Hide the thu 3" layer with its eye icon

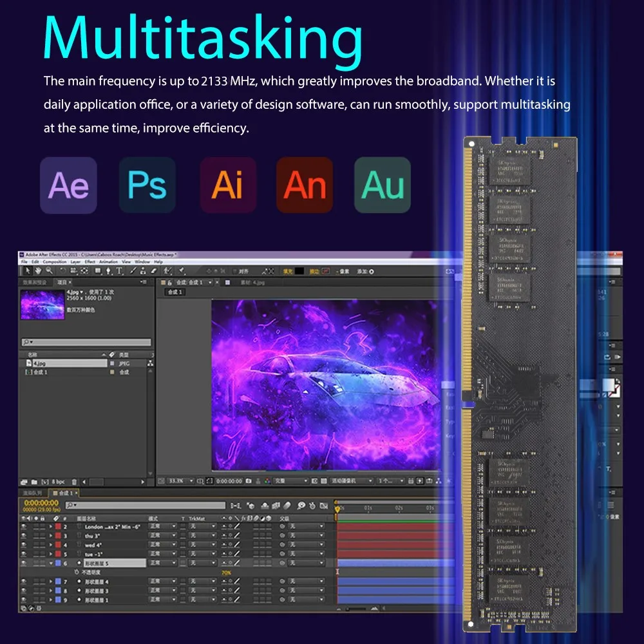[x=24, y=536]
